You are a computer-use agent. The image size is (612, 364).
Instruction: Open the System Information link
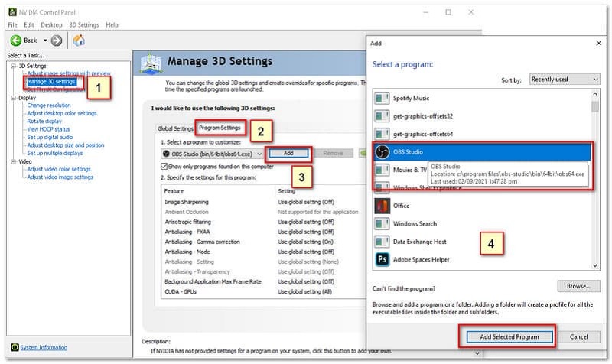tap(44, 347)
